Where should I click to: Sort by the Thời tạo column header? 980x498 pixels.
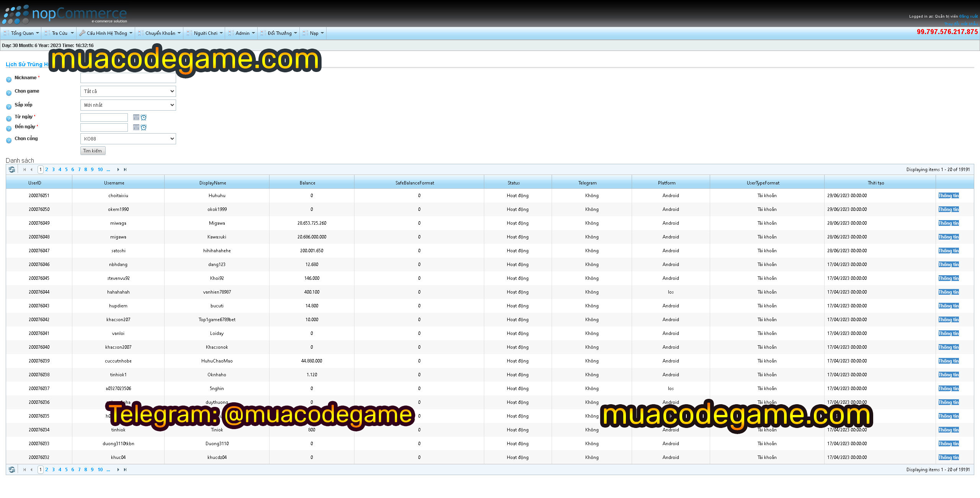point(876,183)
